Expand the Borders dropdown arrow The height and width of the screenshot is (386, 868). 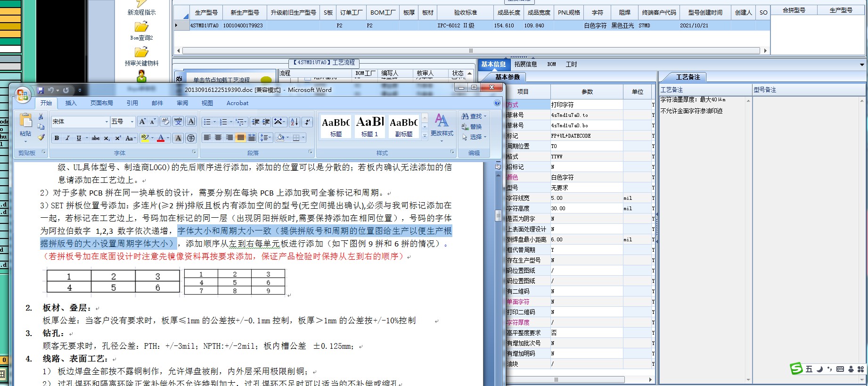pos(303,138)
